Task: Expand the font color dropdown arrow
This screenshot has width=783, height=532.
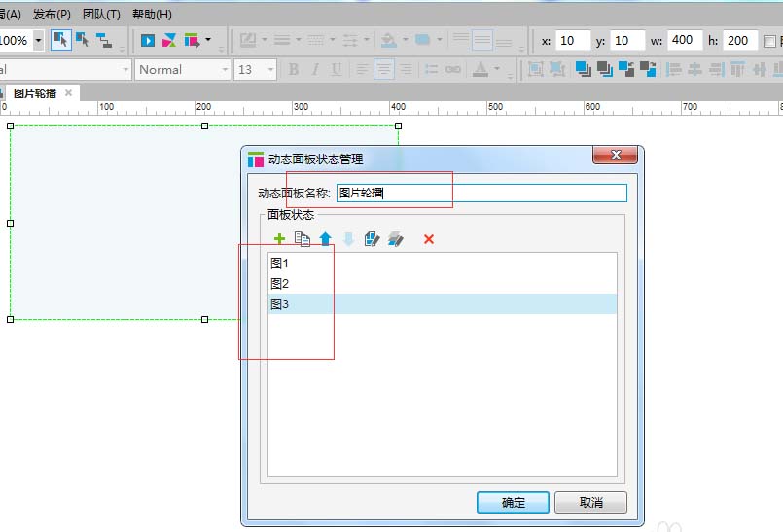Action: tap(497, 68)
